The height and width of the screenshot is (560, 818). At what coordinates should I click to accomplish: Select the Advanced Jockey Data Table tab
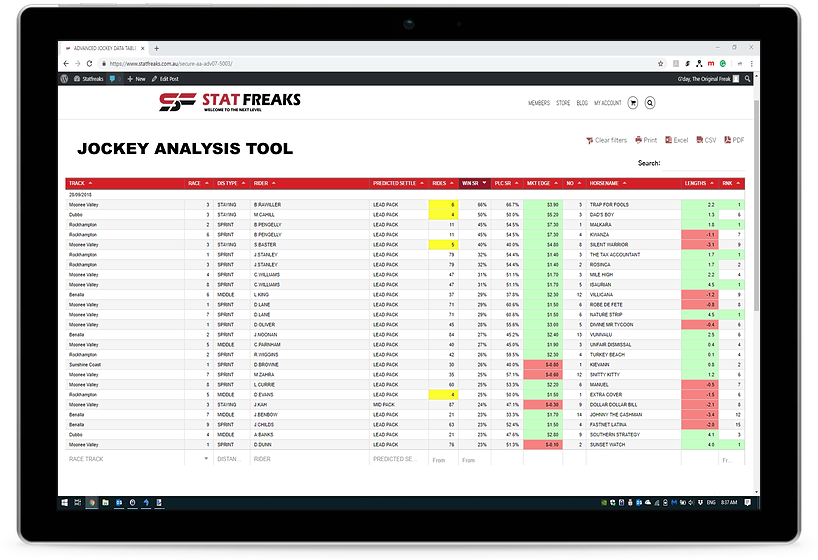pyautogui.click(x=104, y=48)
